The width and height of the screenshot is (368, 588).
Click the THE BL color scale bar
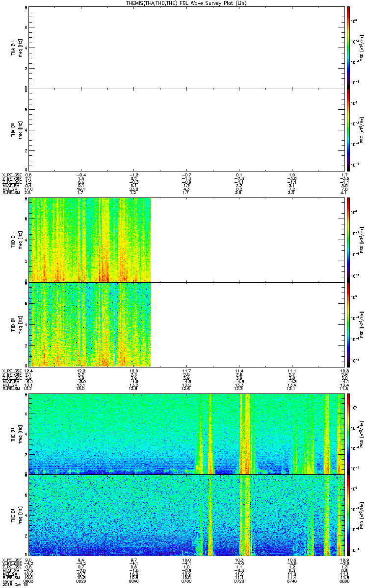(348, 434)
